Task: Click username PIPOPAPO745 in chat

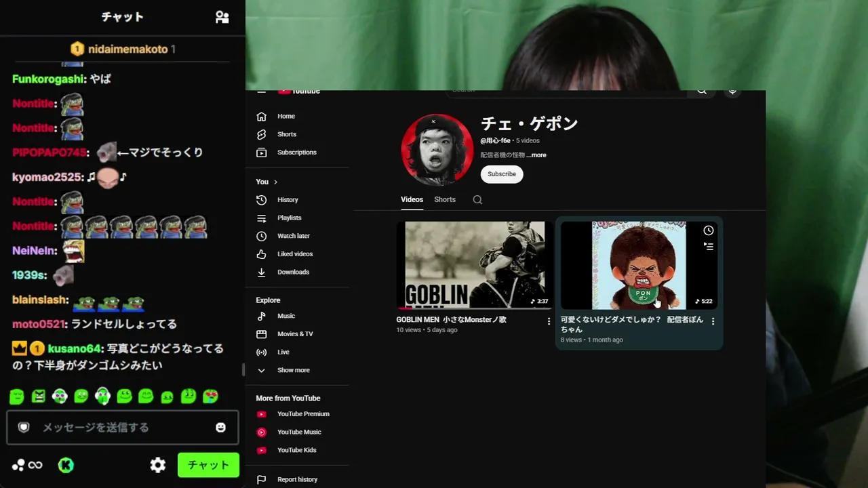Action: click(x=49, y=152)
